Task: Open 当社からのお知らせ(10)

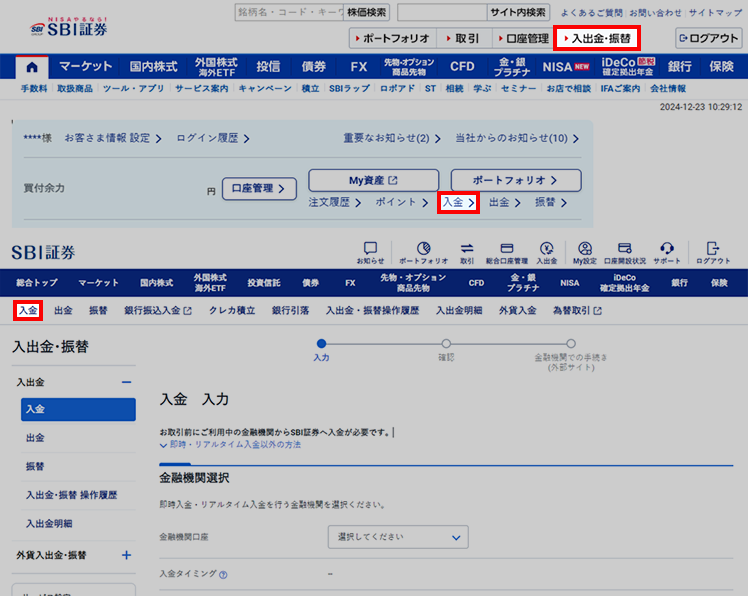Action: click(x=517, y=138)
